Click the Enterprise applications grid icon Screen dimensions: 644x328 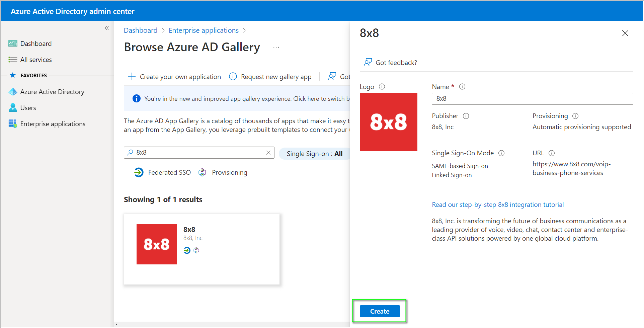(x=13, y=124)
